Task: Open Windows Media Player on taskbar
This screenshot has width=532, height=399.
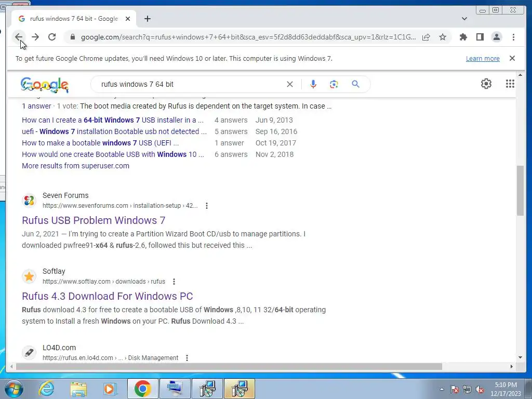Action: coord(110,389)
